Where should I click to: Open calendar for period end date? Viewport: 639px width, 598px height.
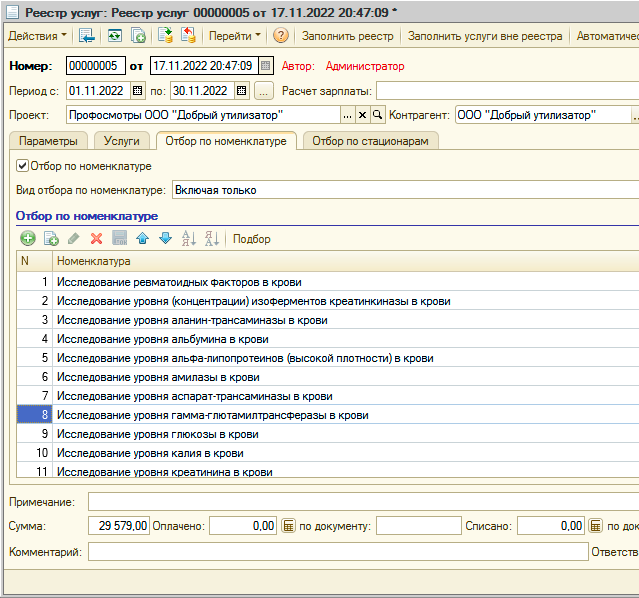click(241, 91)
